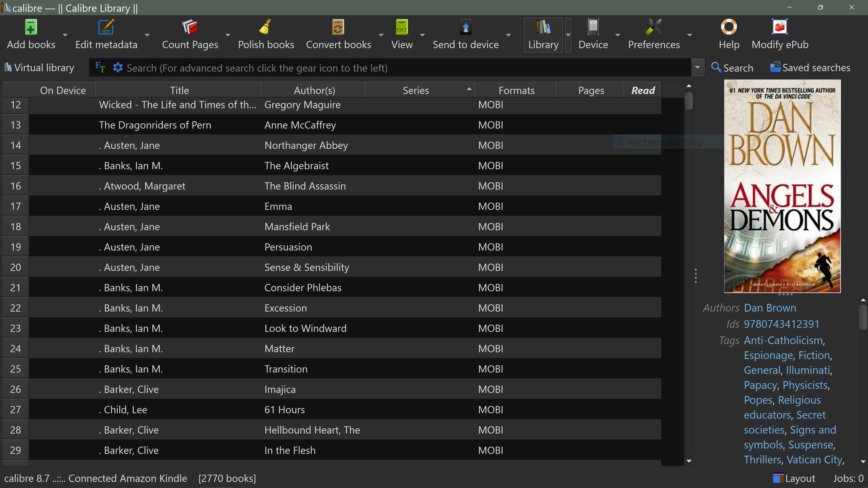Expand Library dropdown arrow
This screenshot has height=488, width=868.
568,35
